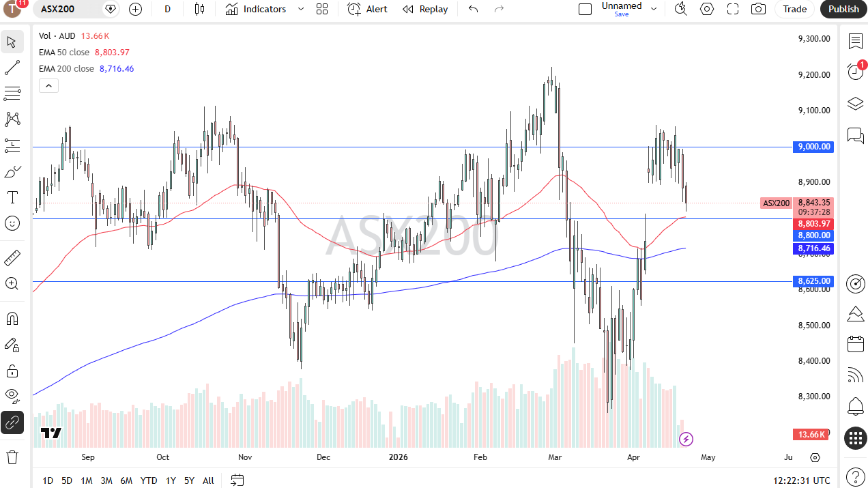
Task: Expand the indicator favorites dropdown arrow
Action: click(301, 9)
